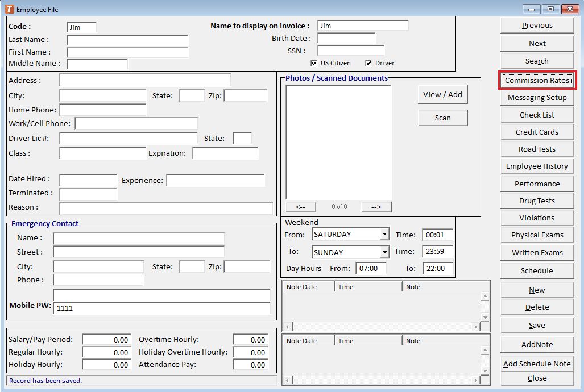The image size is (584, 392).
Task: Open the Performance section
Action: 537,184
